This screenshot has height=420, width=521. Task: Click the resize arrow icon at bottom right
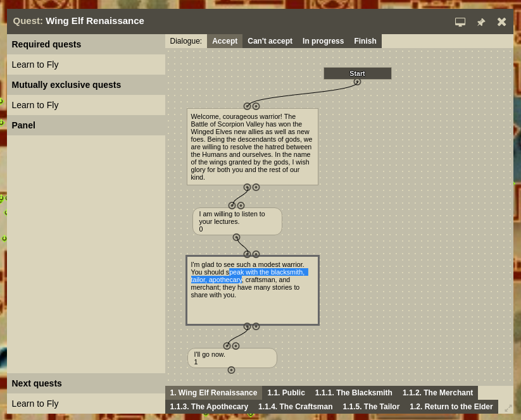(x=508, y=408)
